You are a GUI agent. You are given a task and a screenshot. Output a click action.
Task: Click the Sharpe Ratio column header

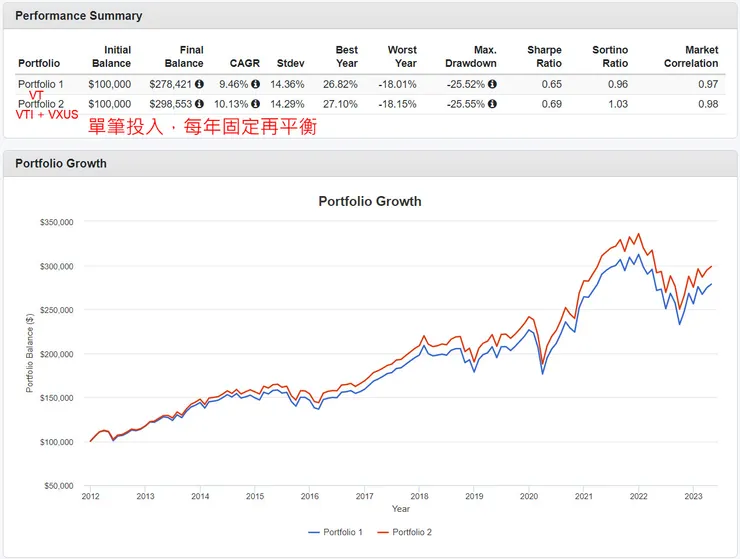click(544, 57)
